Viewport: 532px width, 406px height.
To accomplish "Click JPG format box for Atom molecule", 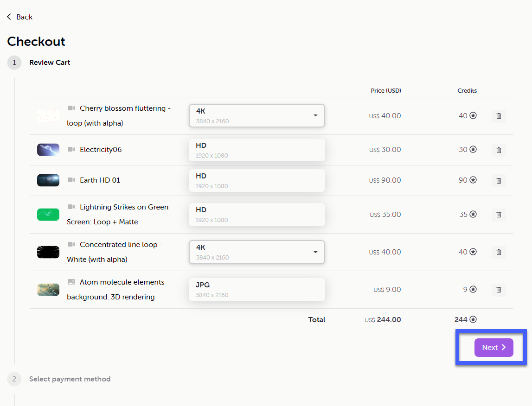I will click(x=257, y=289).
